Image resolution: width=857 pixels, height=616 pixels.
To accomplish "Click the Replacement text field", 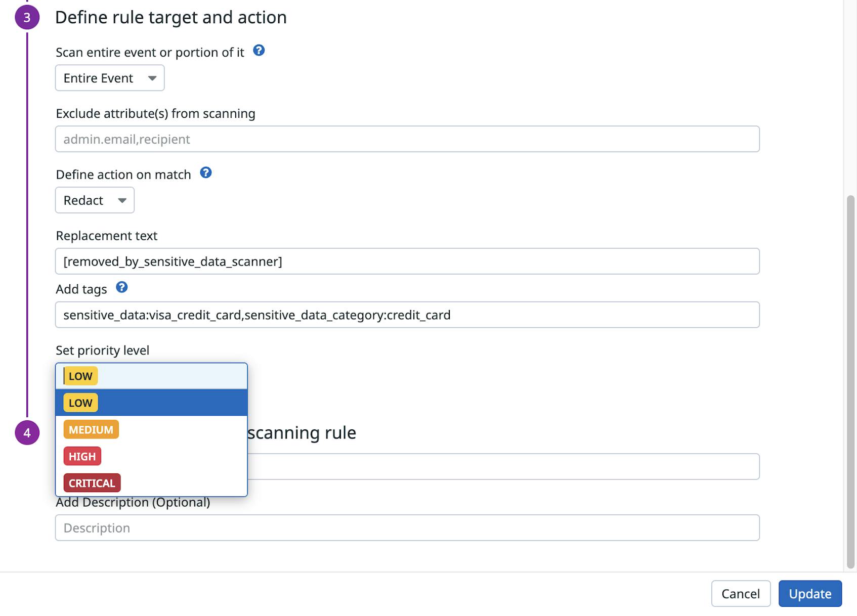I will [x=406, y=261].
